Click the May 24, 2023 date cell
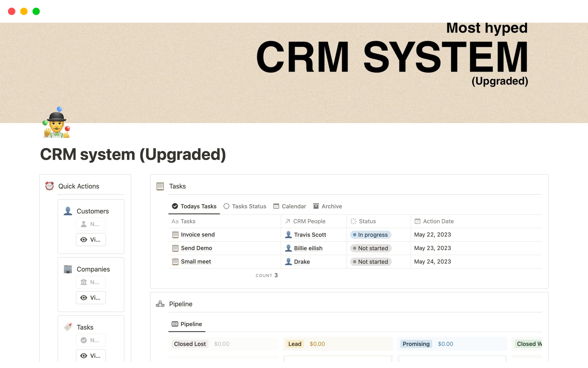The height and width of the screenshot is (368, 588). point(432,262)
